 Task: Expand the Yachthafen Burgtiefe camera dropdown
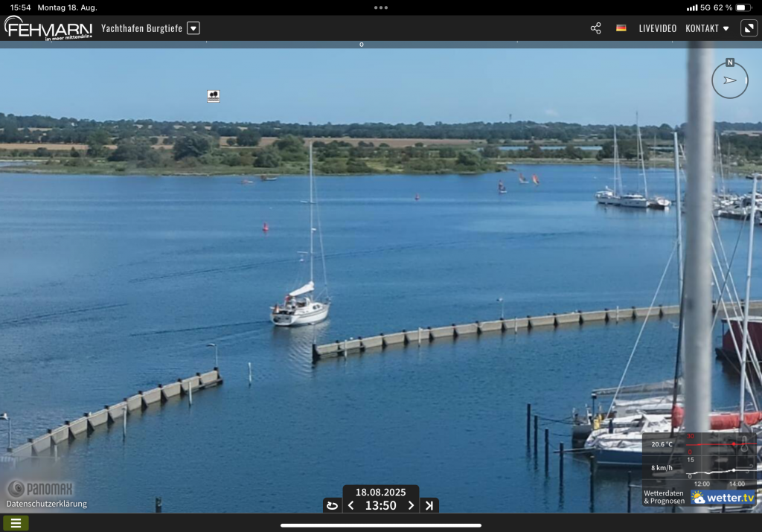click(x=193, y=28)
